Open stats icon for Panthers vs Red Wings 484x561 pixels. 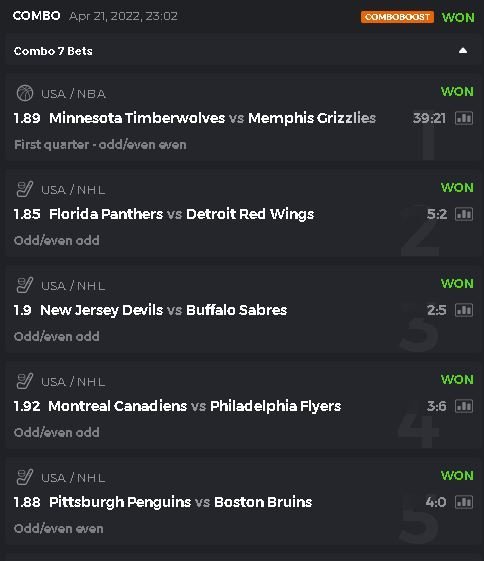464,214
